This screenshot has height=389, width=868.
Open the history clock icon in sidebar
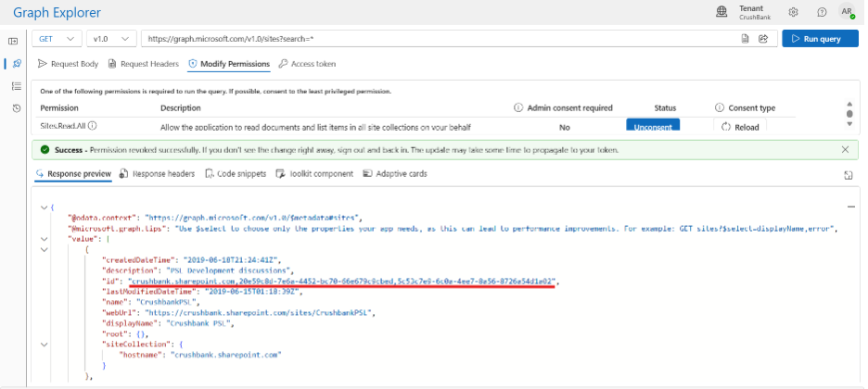[17, 108]
